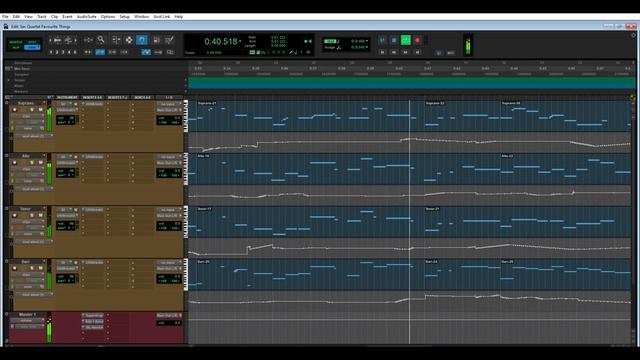
Task: Open Soprano input path selector
Action: (x=169, y=104)
